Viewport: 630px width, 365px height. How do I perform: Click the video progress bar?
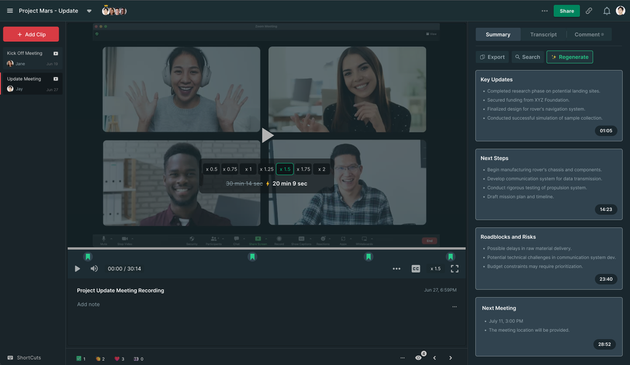[x=267, y=248]
